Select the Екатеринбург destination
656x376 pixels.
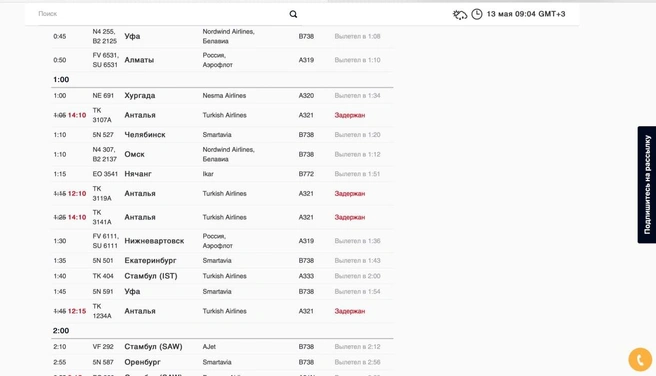[x=150, y=261]
